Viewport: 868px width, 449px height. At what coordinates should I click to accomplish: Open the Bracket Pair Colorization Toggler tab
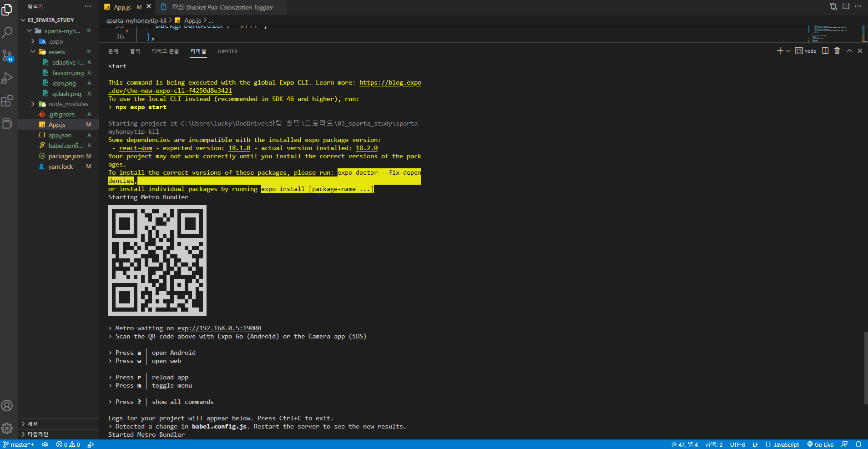[222, 7]
